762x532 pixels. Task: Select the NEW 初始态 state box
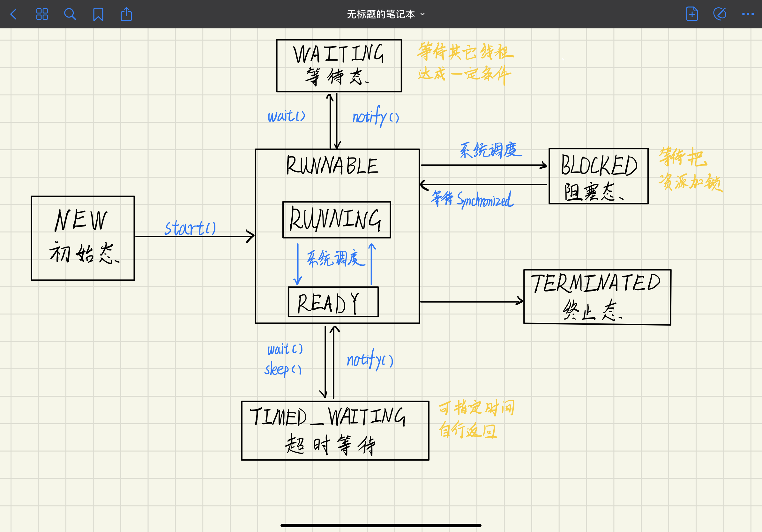[83, 238]
